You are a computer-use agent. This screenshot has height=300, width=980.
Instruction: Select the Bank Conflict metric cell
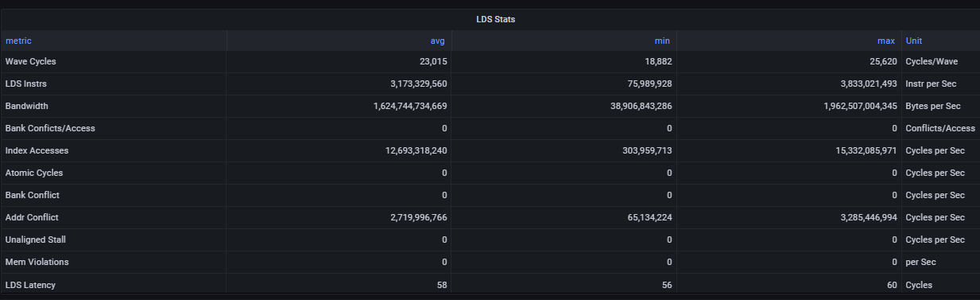coord(114,195)
